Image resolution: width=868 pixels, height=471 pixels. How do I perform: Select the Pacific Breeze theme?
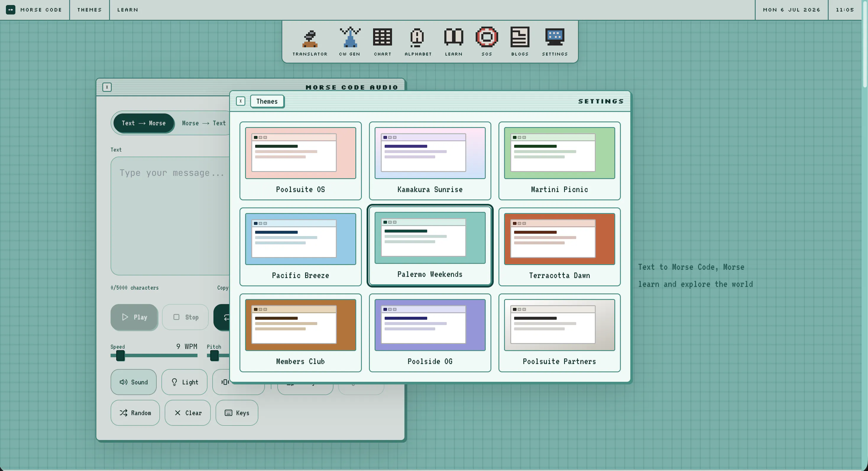pos(300,247)
